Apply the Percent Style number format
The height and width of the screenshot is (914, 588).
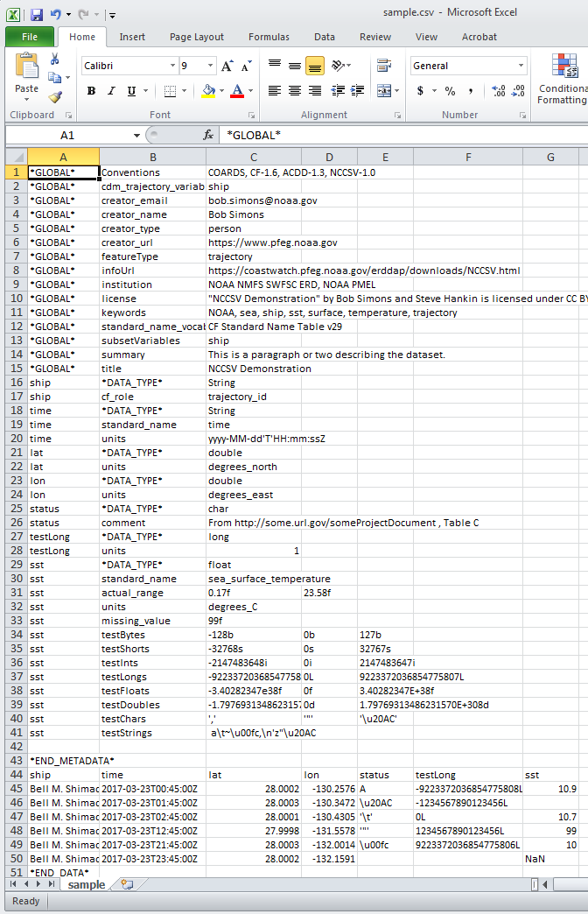450,91
